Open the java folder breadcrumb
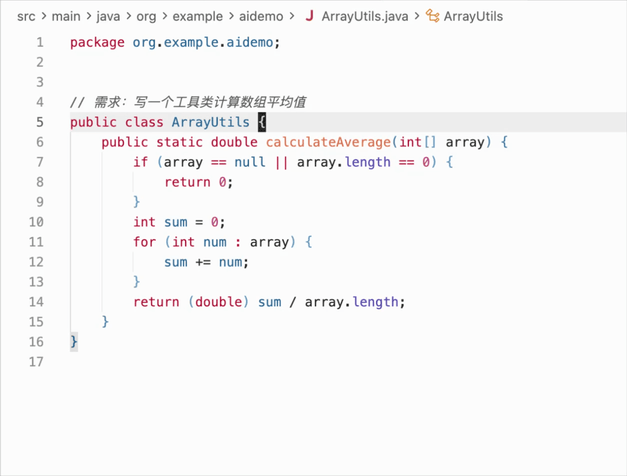The width and height of the screenshot is (627, 476). (x=108, y=16)
